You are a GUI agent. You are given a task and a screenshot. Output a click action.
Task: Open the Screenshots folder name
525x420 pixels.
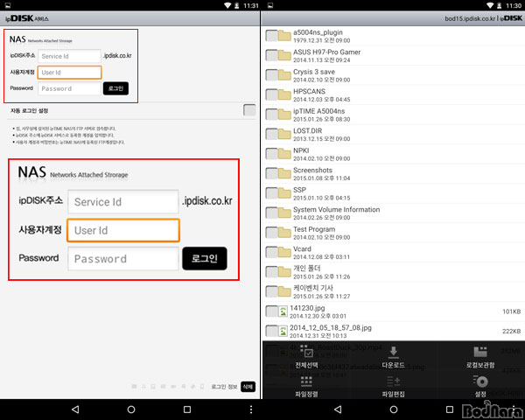[x=312, y=170]
